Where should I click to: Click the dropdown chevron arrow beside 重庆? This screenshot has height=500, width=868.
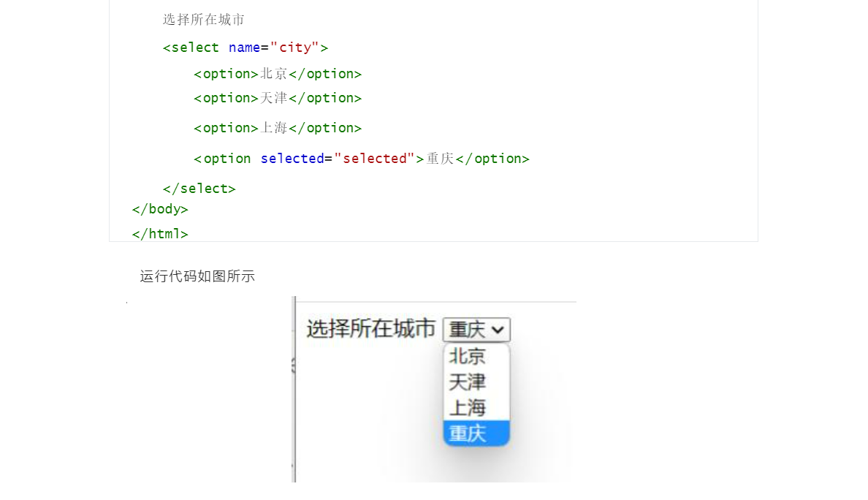pyautogui.click(x=498, y=330)
